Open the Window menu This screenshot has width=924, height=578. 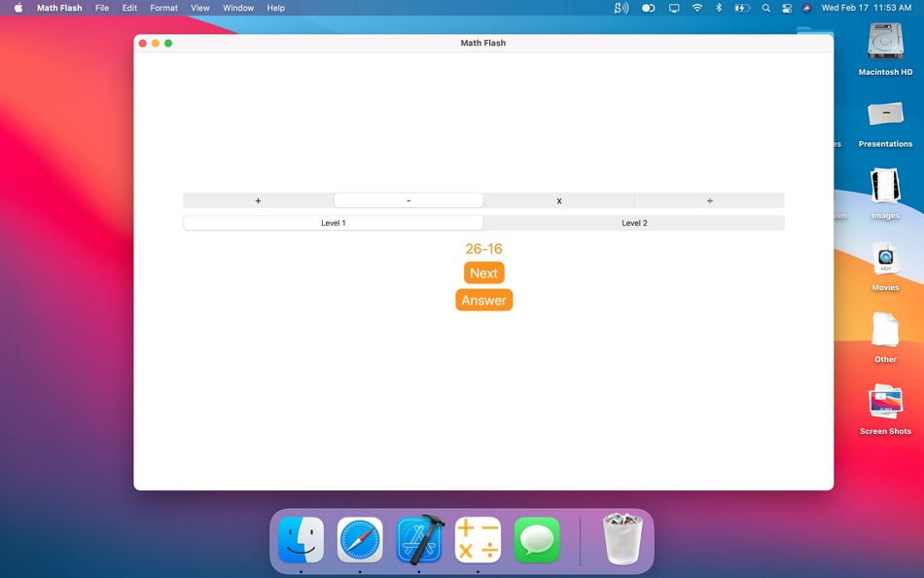tap(238, 8)
